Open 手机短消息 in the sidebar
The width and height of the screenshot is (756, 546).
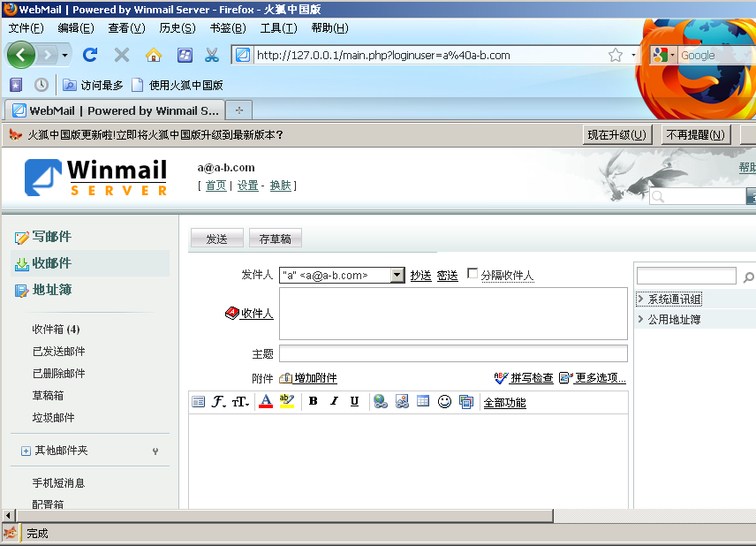[x=58, y=482]
